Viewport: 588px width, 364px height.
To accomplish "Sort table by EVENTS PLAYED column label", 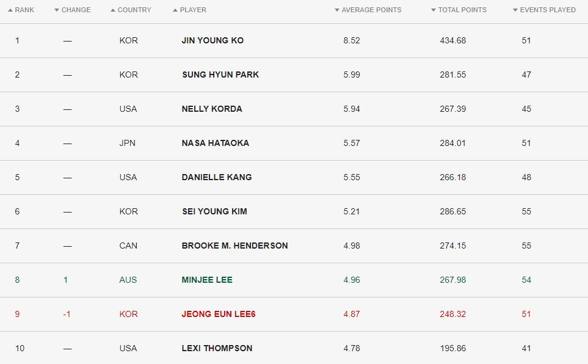I will pos(548,10).
